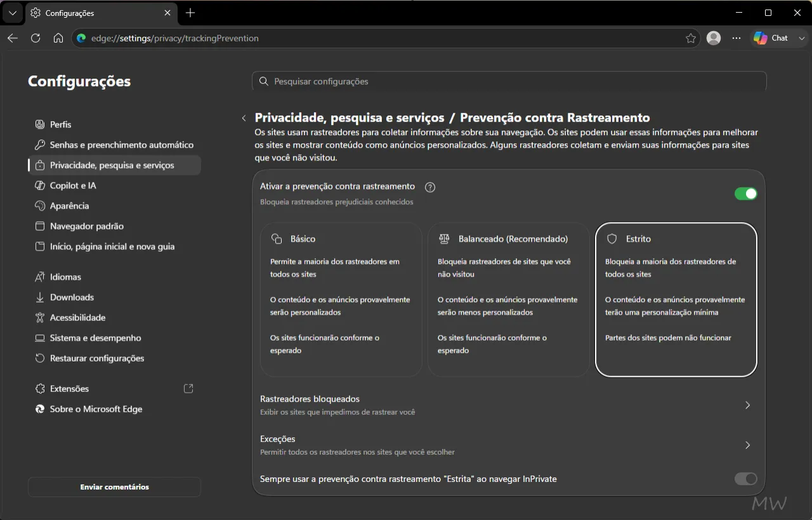
Task: Click Enviar comentários button
Action: point(114,487)
